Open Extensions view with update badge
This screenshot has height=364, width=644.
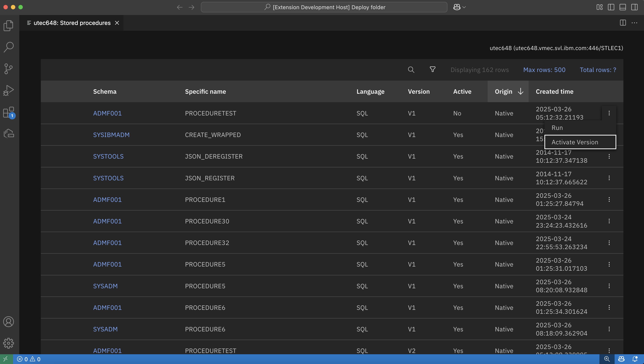click(8, 112)
